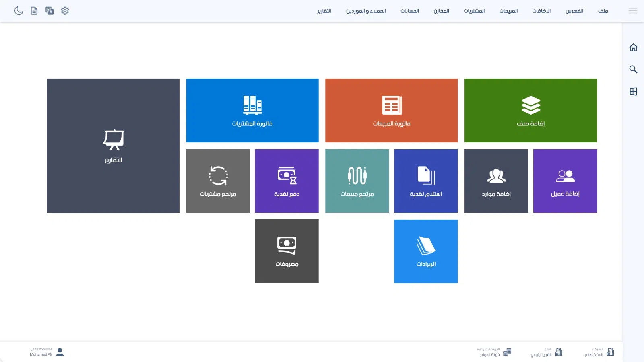Screen dimensions: 644x362
Task: Click the document icon in top toolbar
Action: (34, 11)
